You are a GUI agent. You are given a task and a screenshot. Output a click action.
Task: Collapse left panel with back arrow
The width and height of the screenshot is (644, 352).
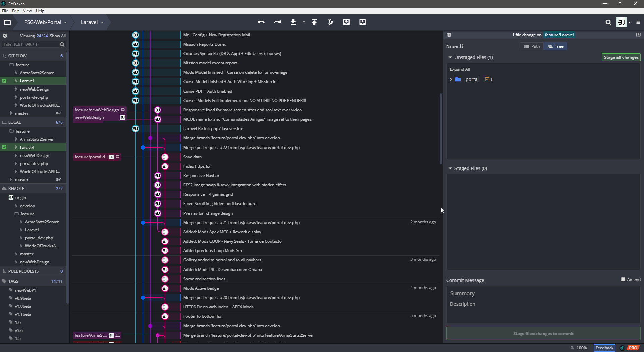tap(5, 36)
